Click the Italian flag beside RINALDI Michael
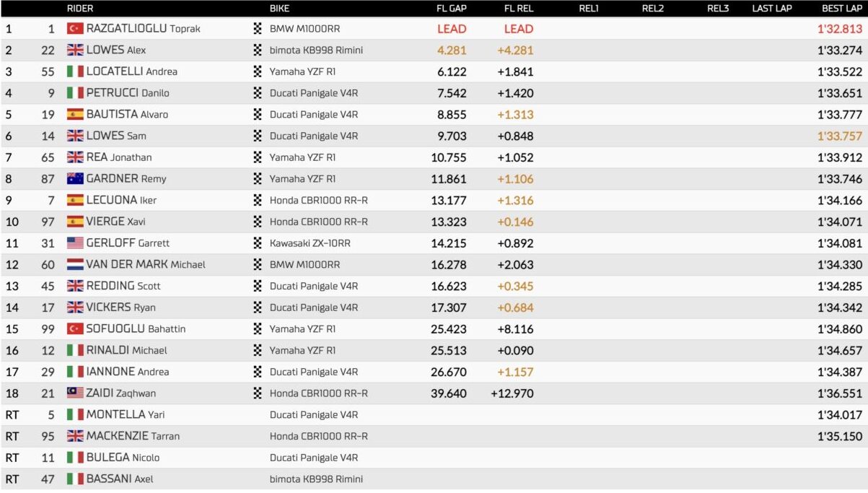The image size is (868, 493). (x=75, y=350)
